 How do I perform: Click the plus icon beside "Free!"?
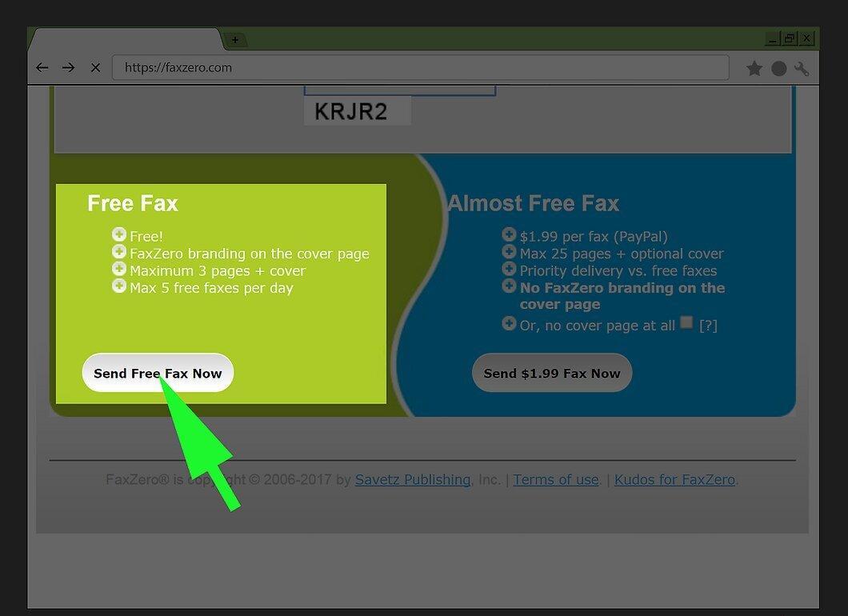point(119,234)
